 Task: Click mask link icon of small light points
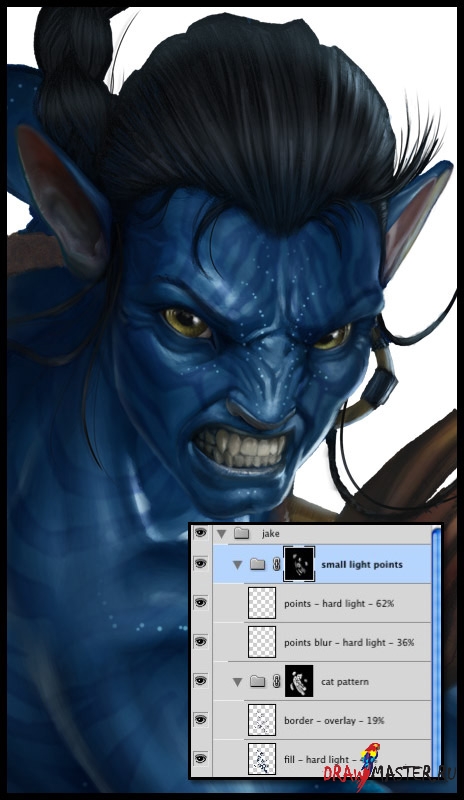click(x=277, y=564)
